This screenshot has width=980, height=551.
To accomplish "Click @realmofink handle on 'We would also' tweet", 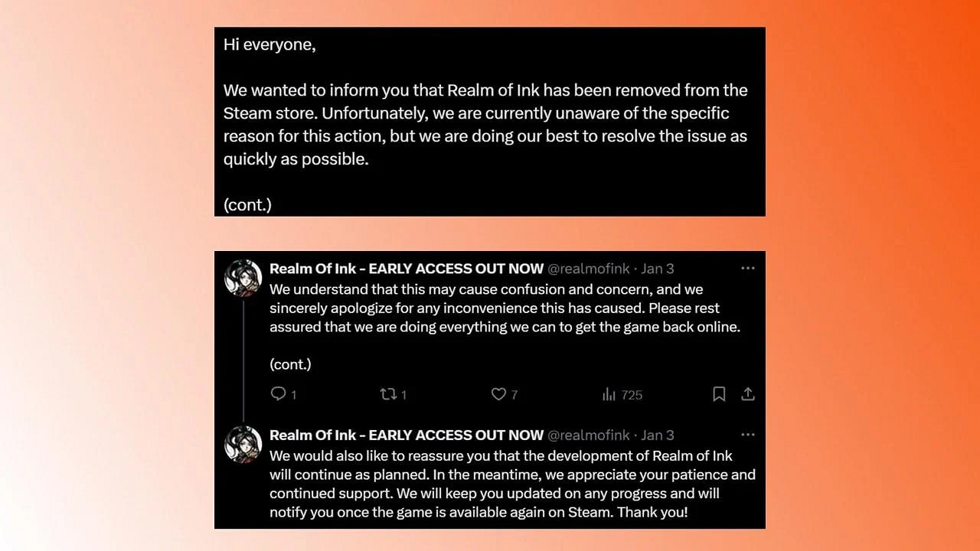I will point(588,435).
